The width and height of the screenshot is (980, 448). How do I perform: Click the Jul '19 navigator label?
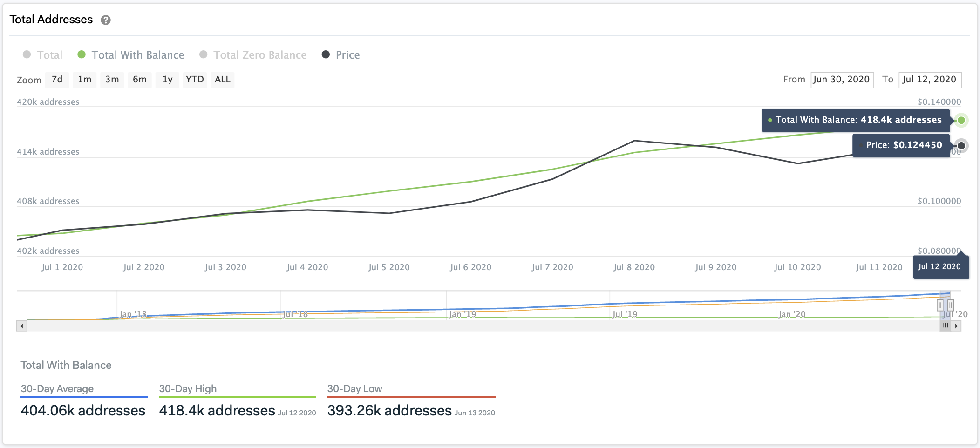pos(625,314)
